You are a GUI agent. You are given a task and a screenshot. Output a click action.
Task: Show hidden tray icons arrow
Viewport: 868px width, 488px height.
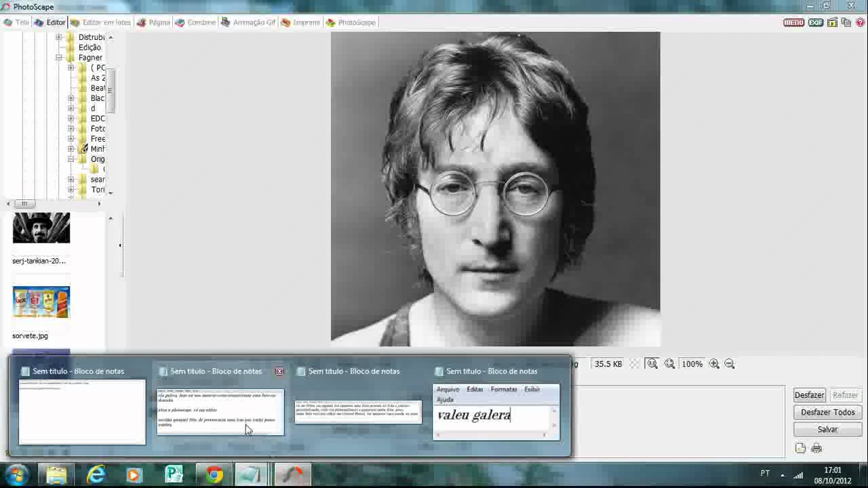pos(783,474)
